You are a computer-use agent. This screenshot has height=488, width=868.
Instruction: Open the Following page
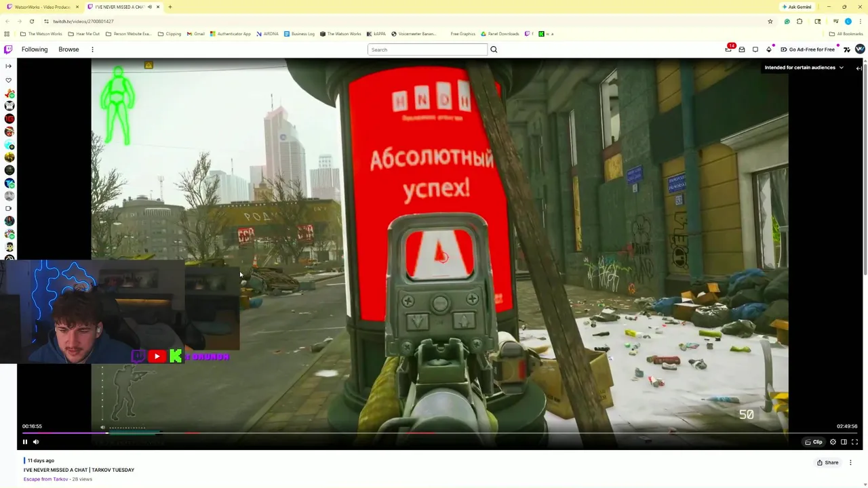point(35,49)
